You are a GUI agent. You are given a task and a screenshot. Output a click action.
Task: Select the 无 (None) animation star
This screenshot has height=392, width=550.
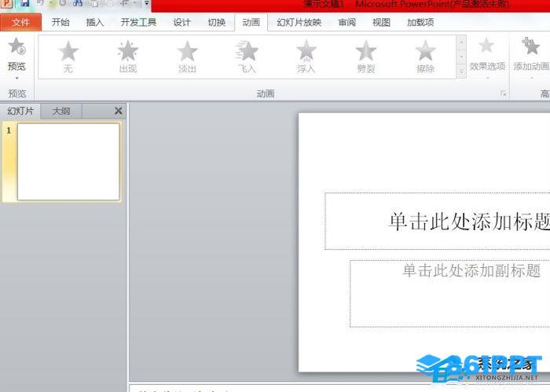click(x=68, y=57)
